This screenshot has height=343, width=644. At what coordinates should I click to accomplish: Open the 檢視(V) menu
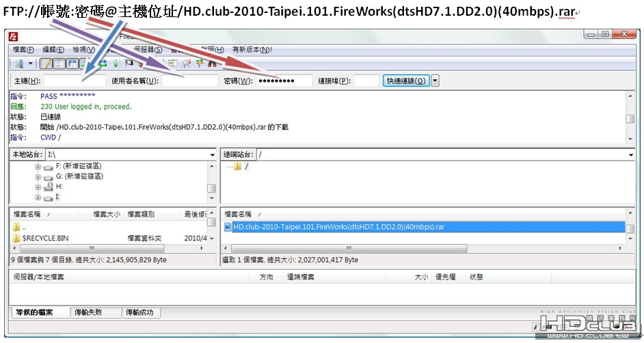(x=84, y=50)
